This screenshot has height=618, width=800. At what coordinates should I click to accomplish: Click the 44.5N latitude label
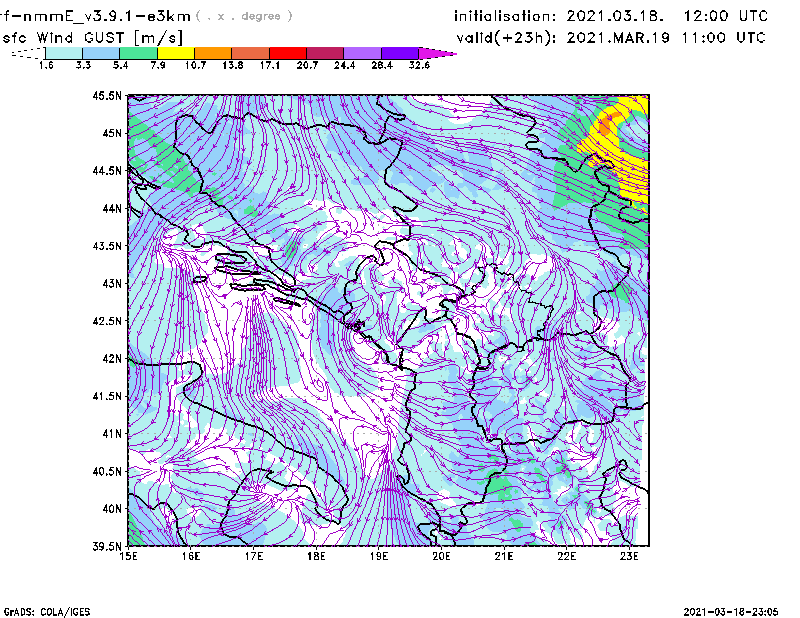pos(107,170)
